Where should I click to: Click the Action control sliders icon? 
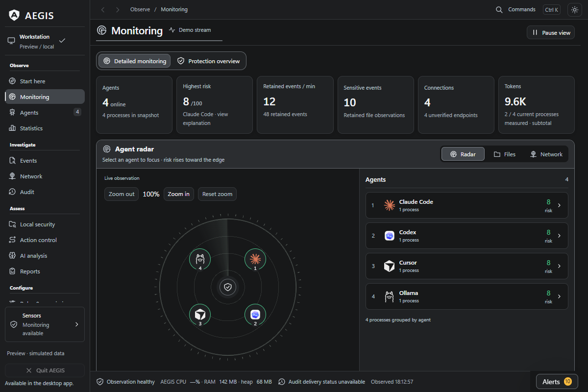12,240
